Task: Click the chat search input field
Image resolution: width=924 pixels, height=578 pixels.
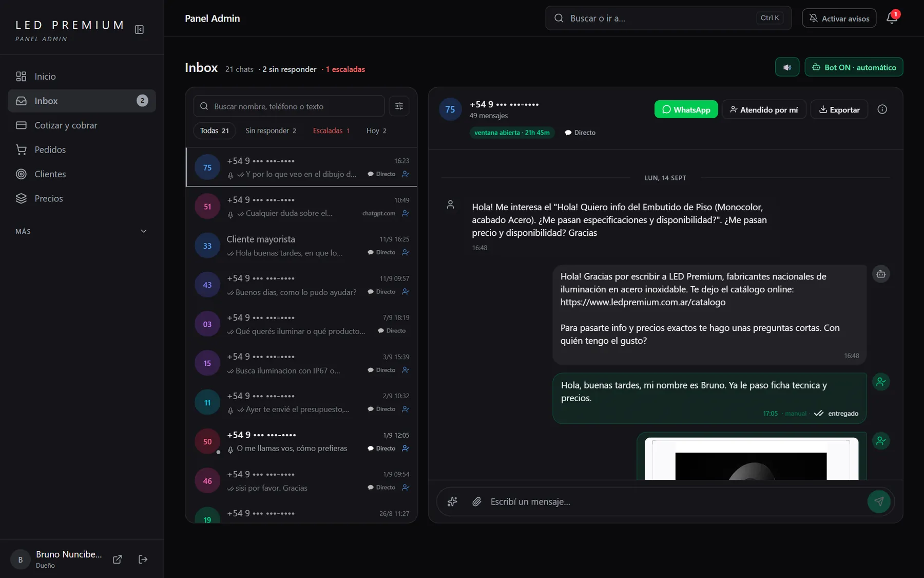Action: click(289, 106)
